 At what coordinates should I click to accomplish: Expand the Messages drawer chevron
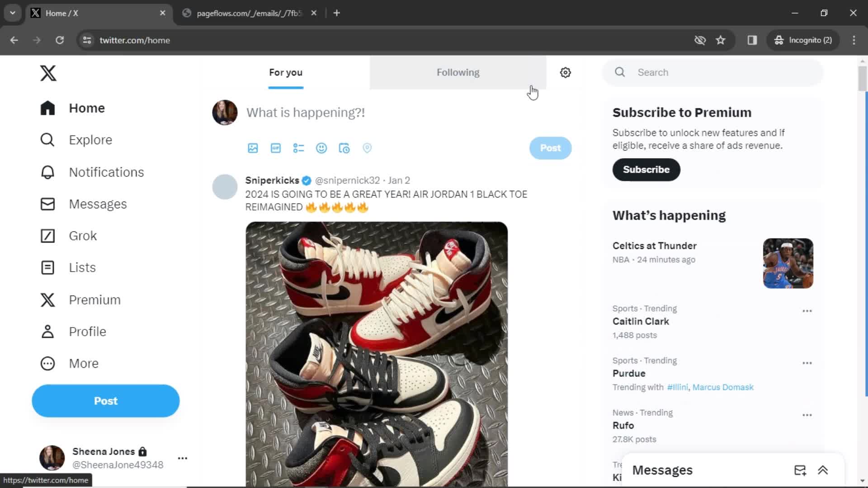point(823,470)
